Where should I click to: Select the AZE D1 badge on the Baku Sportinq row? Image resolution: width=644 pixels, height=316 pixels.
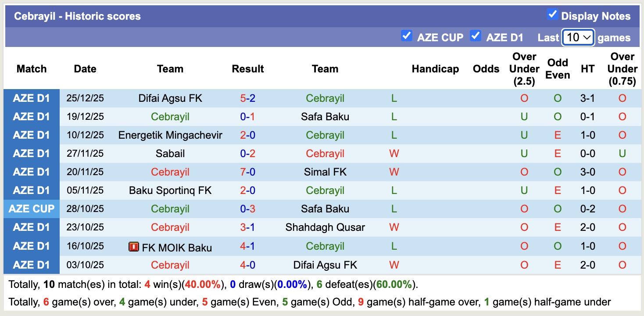tap(32, 190)
